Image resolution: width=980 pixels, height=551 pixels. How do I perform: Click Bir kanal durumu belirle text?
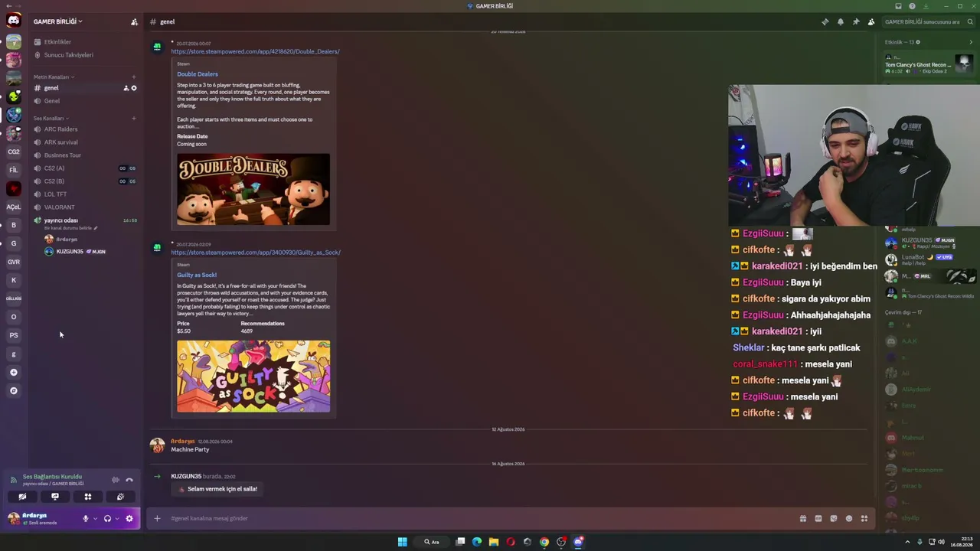point(68,228)
